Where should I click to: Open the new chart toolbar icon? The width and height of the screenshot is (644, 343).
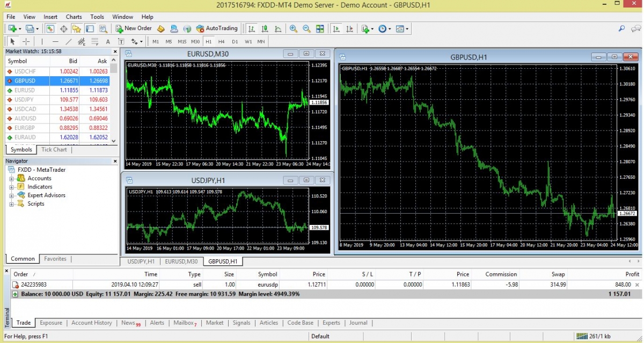[13, 28]
